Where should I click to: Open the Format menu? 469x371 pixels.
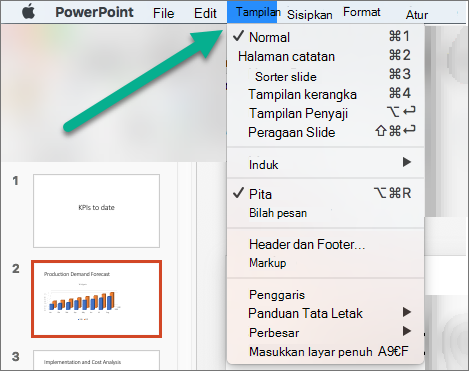(x=361, y=12)
